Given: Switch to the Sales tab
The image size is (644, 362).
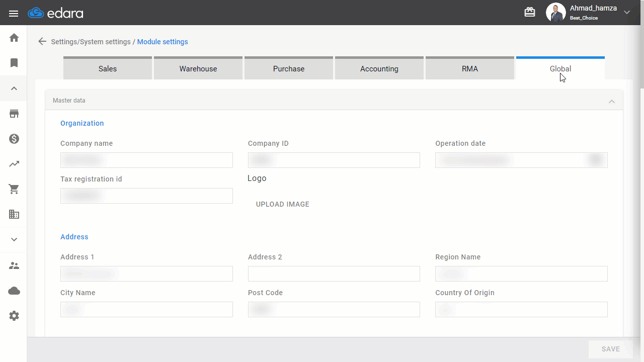Looking at the screenshot, I should (108, 68).
